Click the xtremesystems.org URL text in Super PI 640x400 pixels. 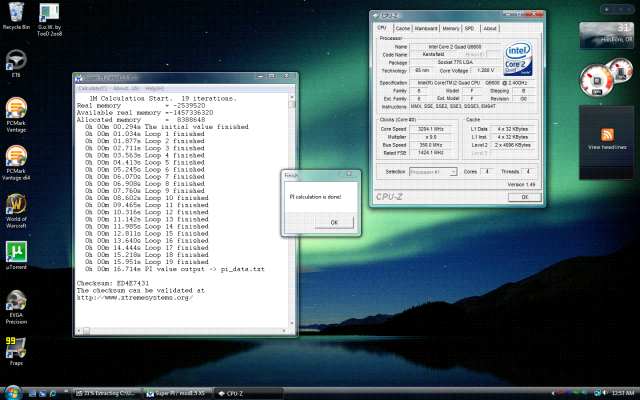coord(135,298)
